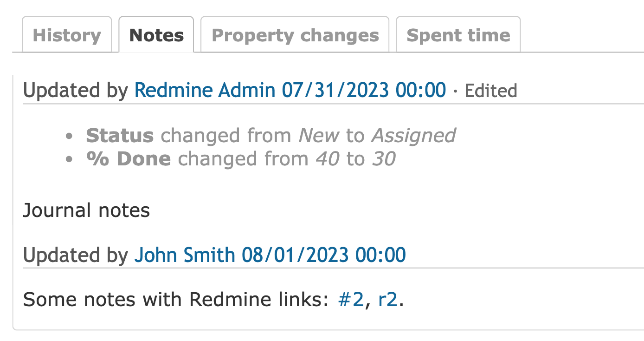Click the 'Some notes with Redmine links' text
Screen dimensions: 644x341
[179, 300]
